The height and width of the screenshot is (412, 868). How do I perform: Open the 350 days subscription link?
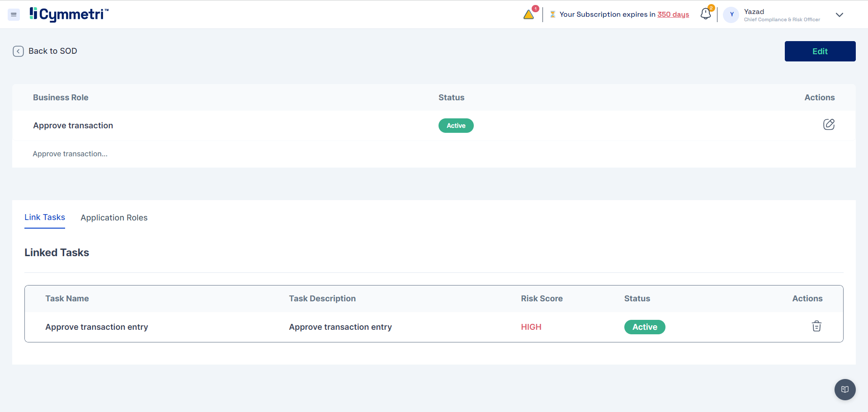tap(673, 14)
